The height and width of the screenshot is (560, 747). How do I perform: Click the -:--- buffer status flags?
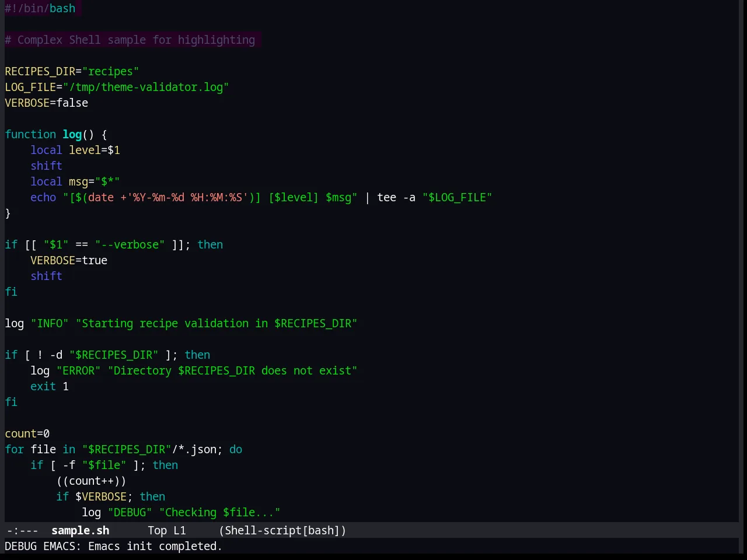click(22, 530)
